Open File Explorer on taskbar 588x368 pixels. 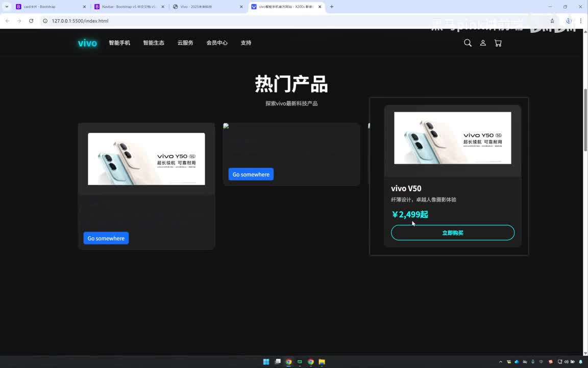[x=322, y=362]
